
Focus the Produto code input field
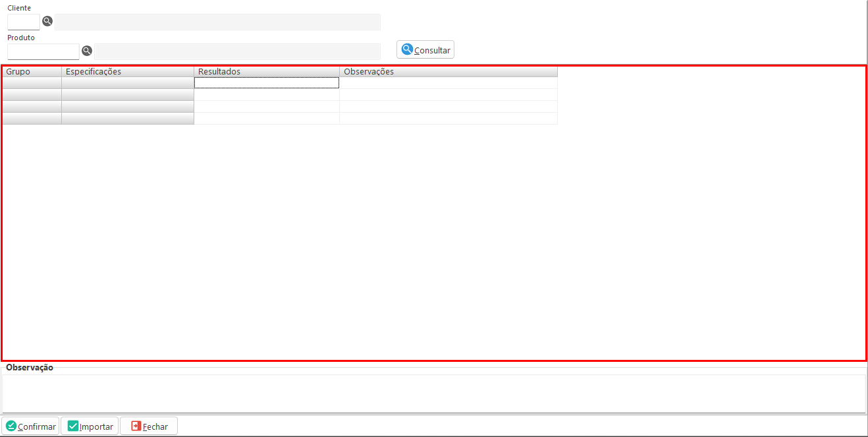click(x=43, y=51)
